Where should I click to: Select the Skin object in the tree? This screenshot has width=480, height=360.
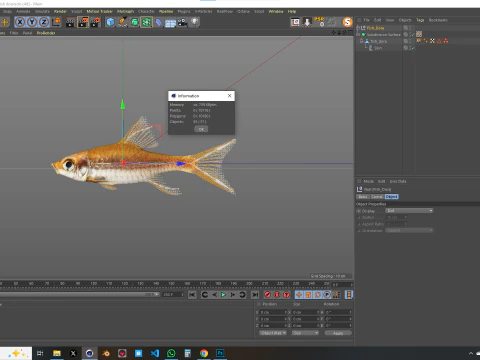[378, 48]
